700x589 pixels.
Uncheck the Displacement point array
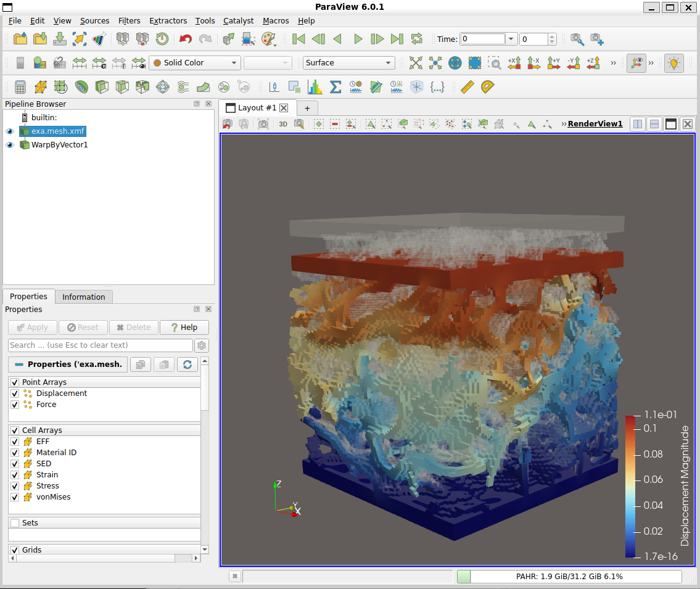click(15, 393)
